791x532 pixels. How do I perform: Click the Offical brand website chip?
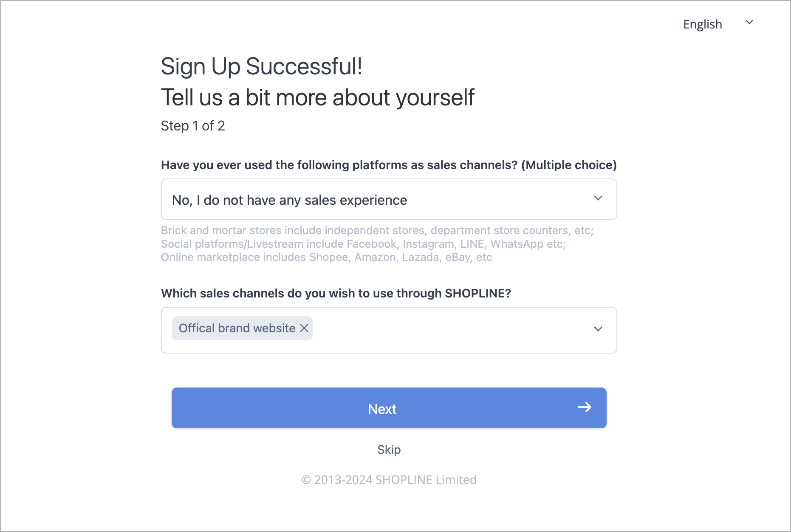[x=242, y=328]
